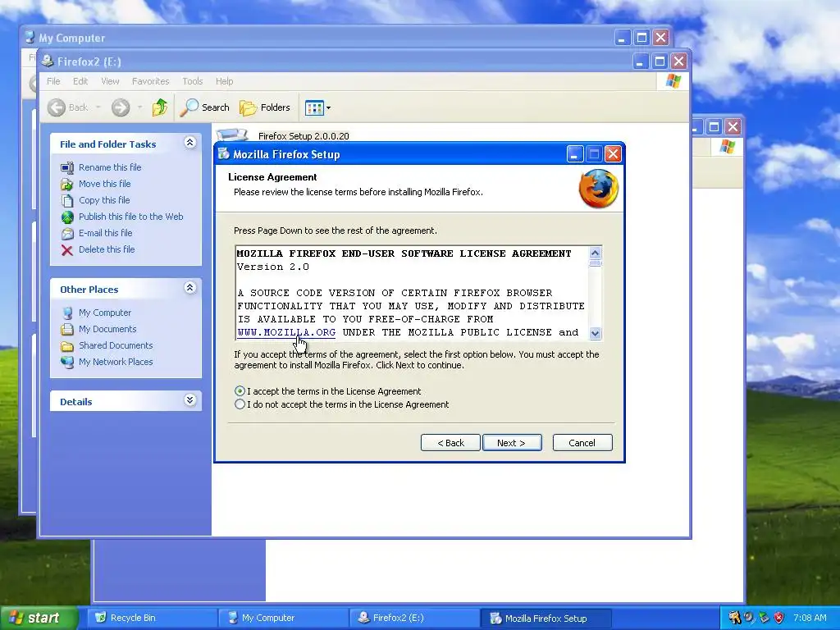Click the Shared Documents folder icon
840x630 pixels.
pyautogui.click(x=67, y=346)
